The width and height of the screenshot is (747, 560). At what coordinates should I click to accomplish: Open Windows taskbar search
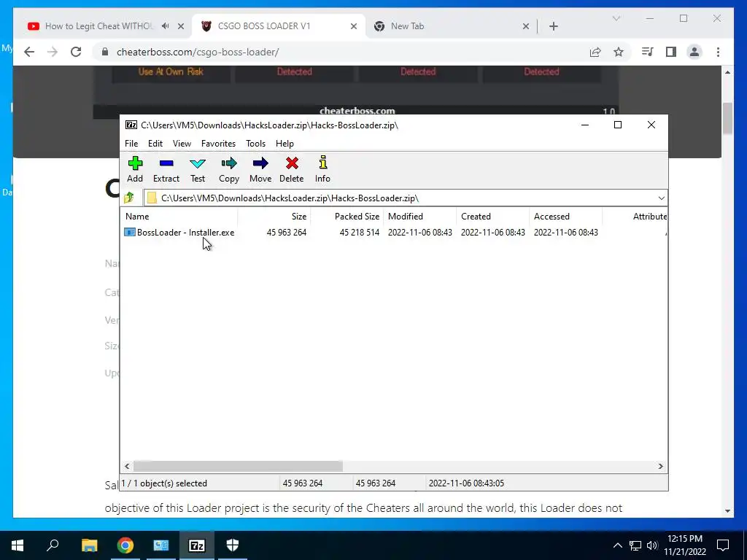pos(53,545)
